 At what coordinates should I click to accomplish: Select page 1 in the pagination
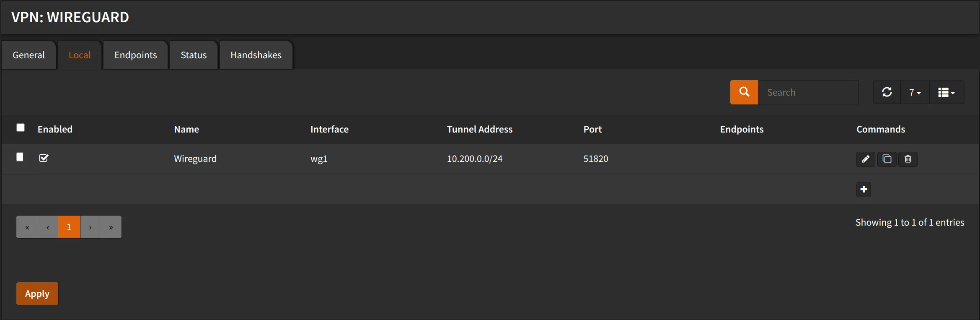coord(69,227)
